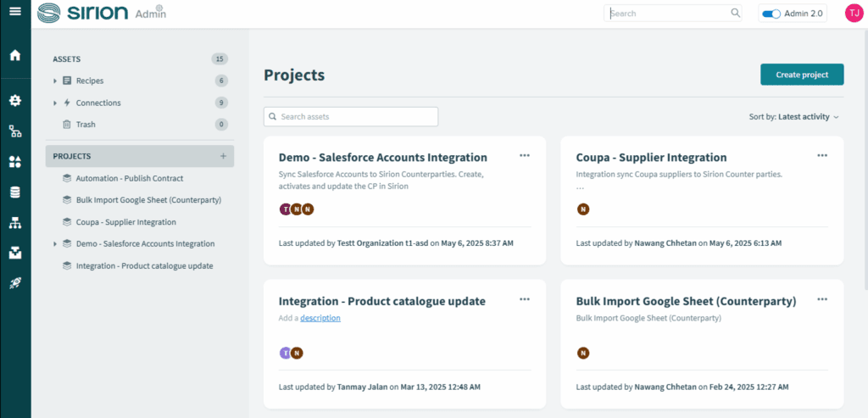Open the inbox tray icon in sidebar

(x=15, y=254)
